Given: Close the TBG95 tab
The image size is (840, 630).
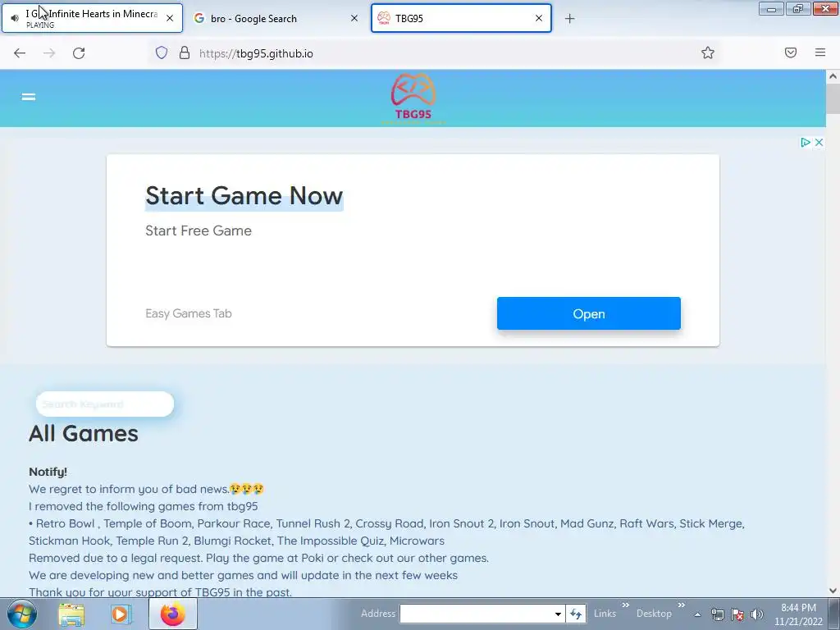Looking at the screenshot, I should click(x=539, y=18).
